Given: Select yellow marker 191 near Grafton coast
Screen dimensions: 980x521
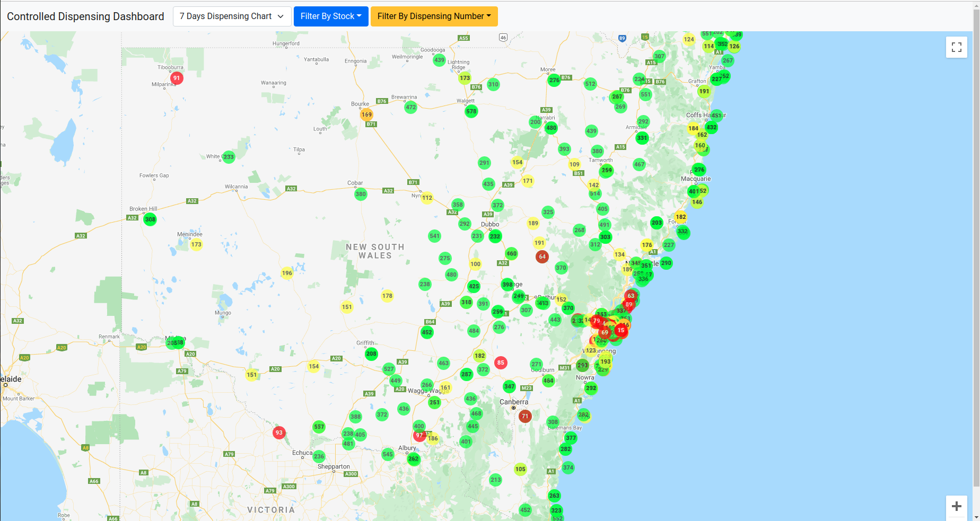Looking at the screenshot, I should click(x=704, y=91).
